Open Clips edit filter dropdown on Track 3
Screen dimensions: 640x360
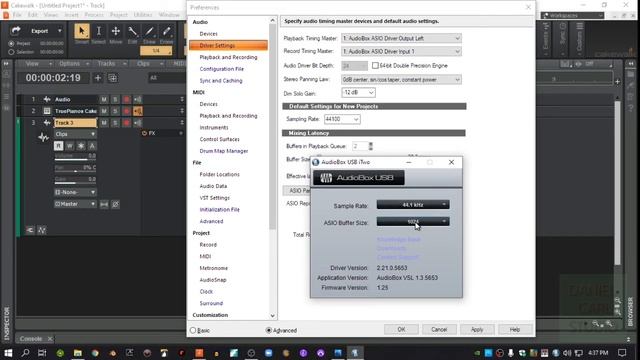(75, 134)
